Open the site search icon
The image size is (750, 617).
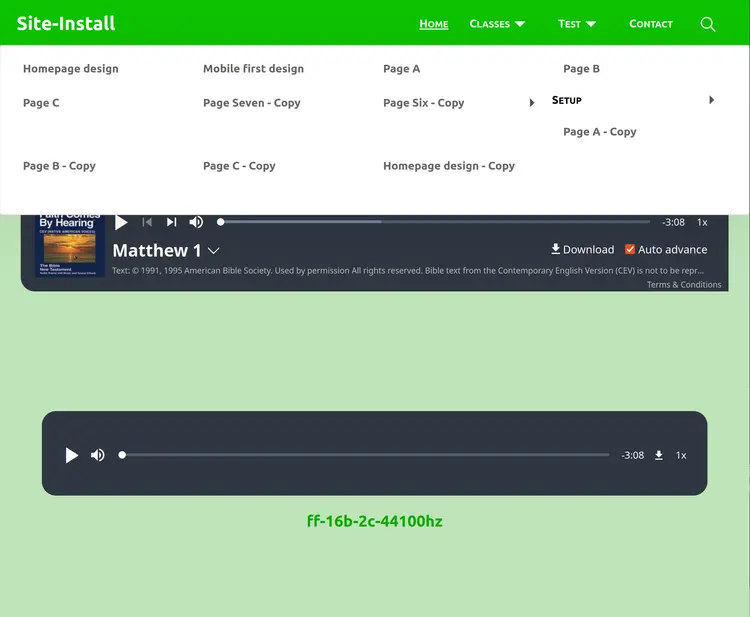[x=707, y=24]
